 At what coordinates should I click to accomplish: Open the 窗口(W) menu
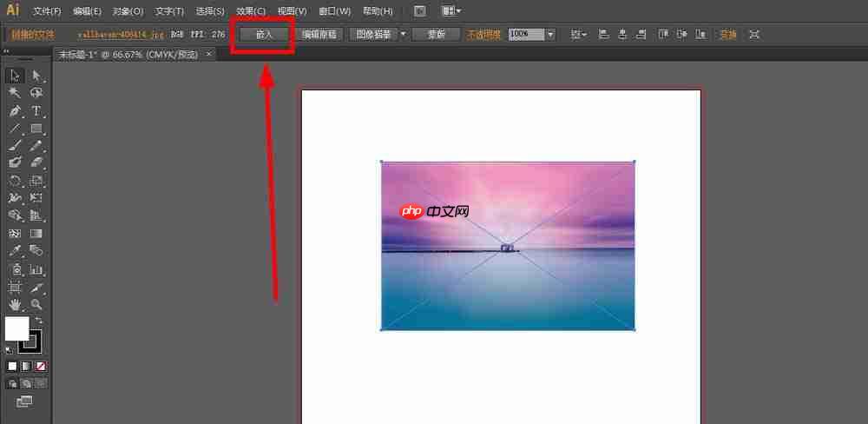coord(335,10)
